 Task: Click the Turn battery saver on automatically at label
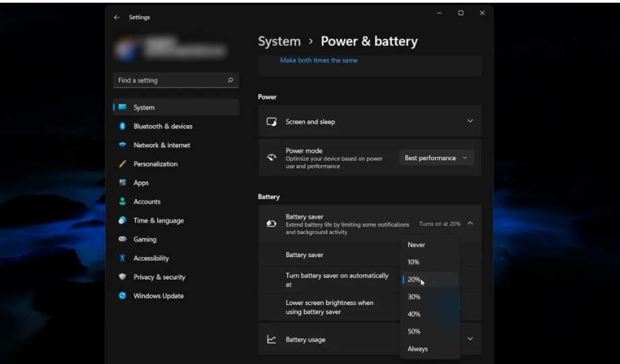point(337,280)
